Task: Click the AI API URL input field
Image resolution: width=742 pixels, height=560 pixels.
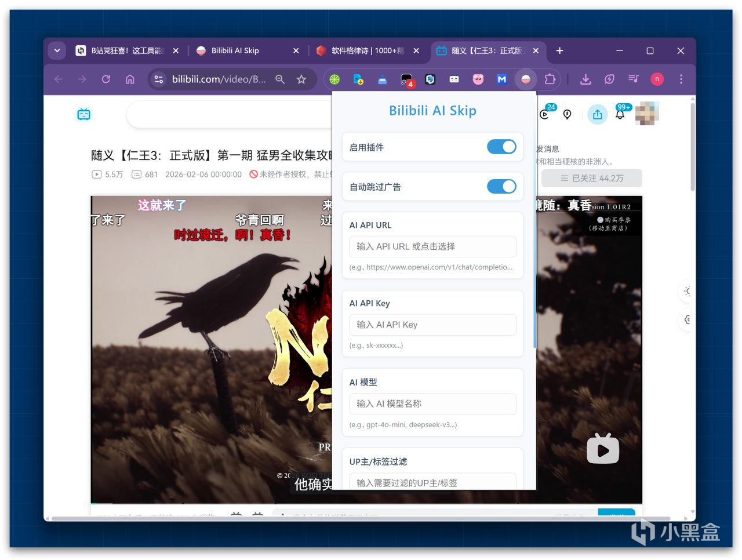Action: [x=432, y=246]
